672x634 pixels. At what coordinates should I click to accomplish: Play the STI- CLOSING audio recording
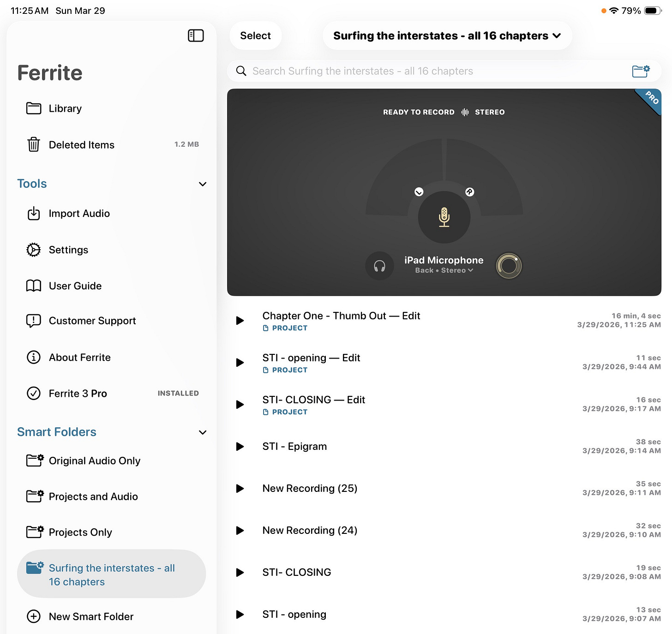(240, 572)
